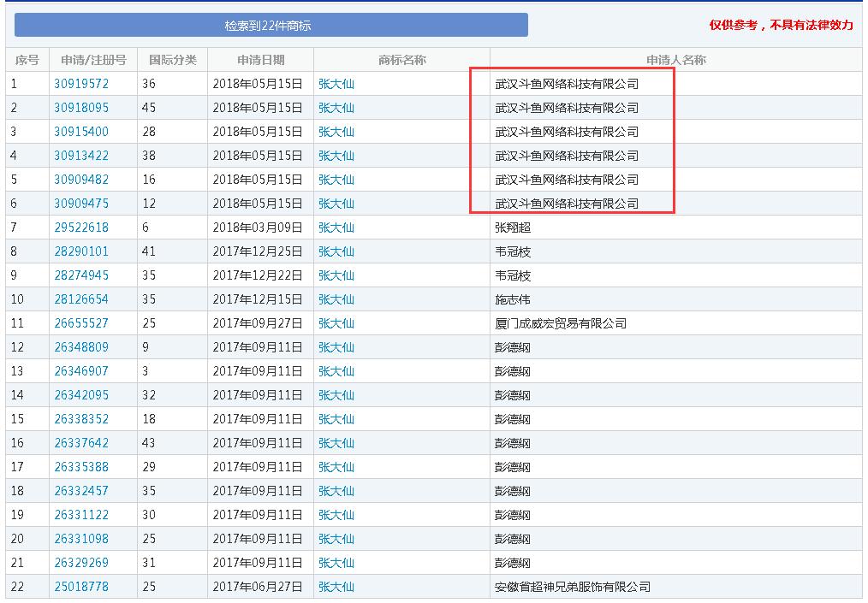Select 武汉斗鱼网络科技有限公司 in row 30909475
868x603 pixels.
[567, 204]
